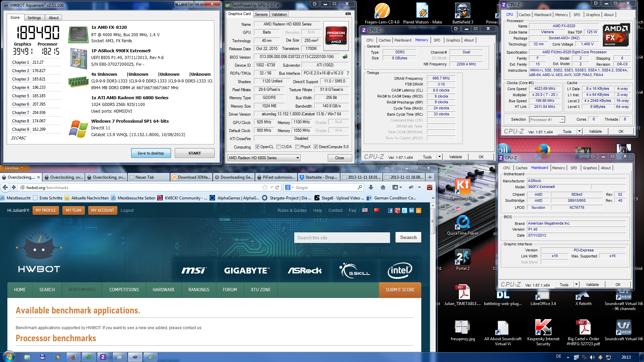Click the taskbar clock showing 20:13

[626, 357]
